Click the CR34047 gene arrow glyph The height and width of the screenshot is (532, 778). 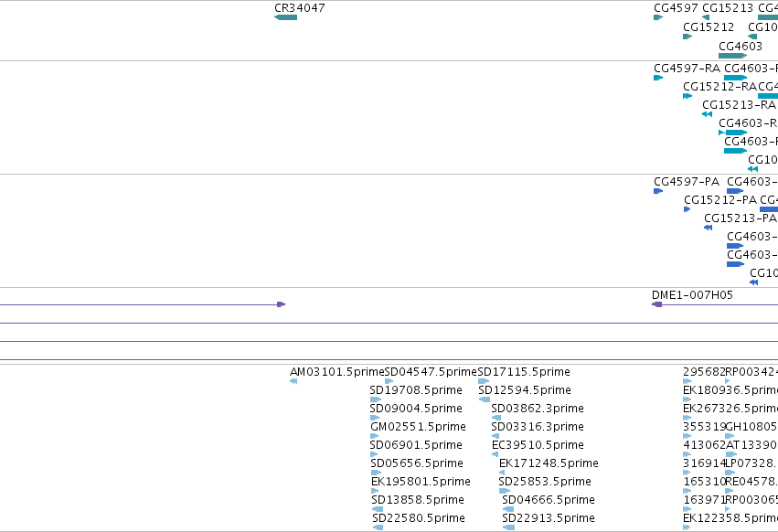point(286,17)
